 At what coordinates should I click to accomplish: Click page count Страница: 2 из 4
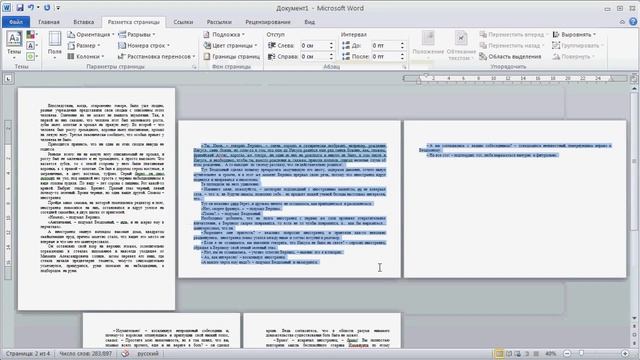click(x=28, y=353)
